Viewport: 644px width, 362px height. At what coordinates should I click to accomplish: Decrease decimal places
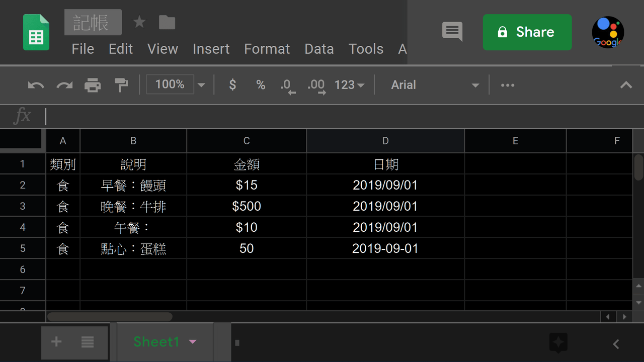click(288, 85)
